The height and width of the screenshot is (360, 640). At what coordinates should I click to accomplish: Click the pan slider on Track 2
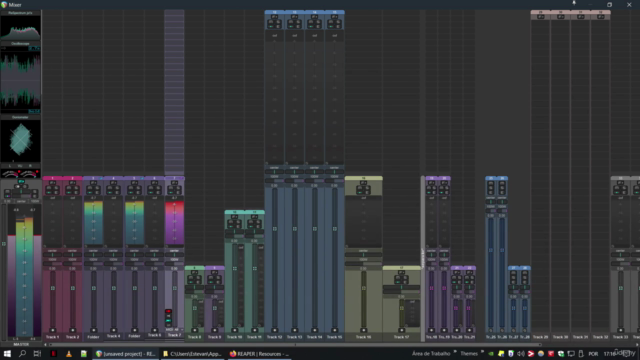click(72, 255)
